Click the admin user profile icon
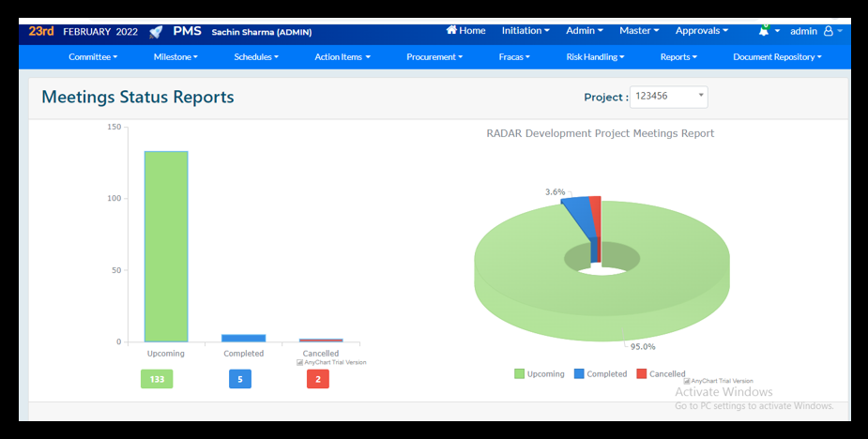The width and height of the screenshot is (868, 439). 828,31
